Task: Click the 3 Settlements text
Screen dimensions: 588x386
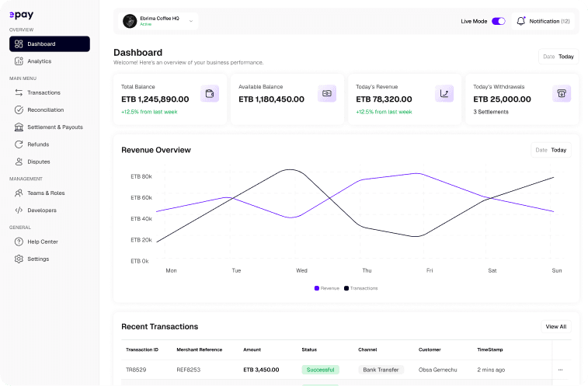Action: click(491, 112)
